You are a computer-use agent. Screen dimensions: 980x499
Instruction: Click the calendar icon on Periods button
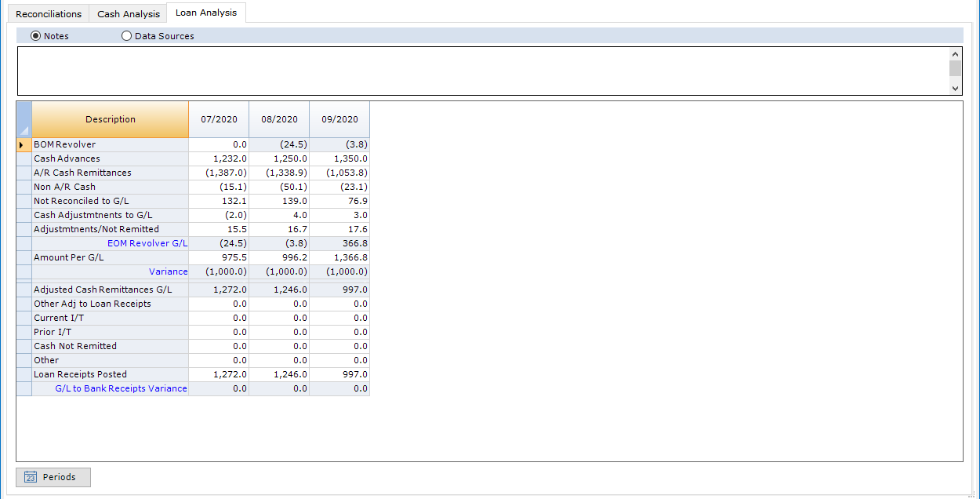[x=31, y=477]
